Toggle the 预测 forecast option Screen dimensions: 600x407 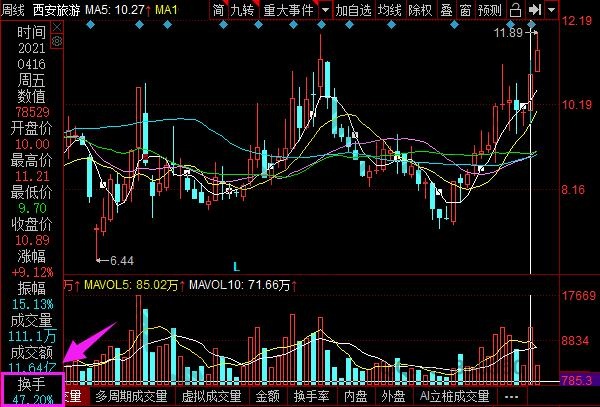tap(490, 10)
